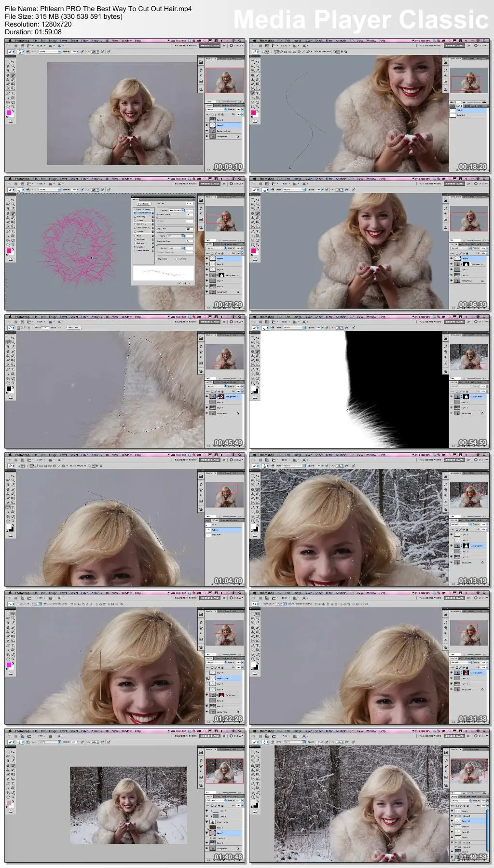The image size is (494, 868).
Task: Click black foreground color swatch in 00:45:49 frame
Action: coord(9,389)
